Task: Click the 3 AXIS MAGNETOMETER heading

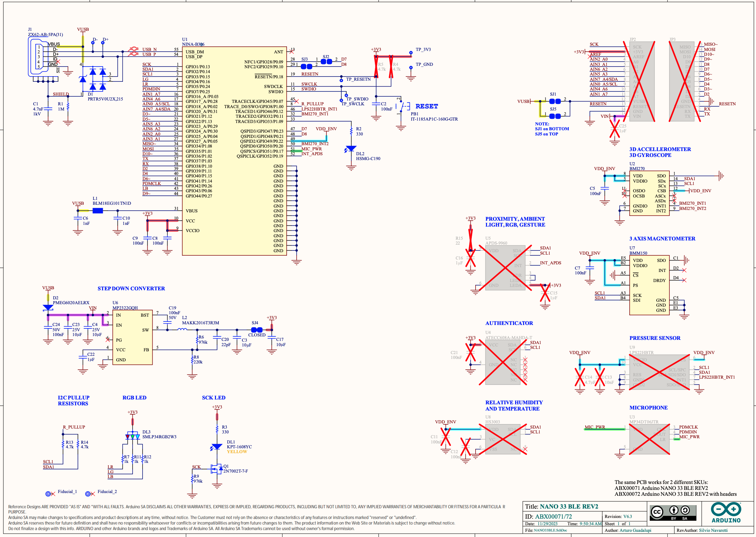Action: coord(662,238)
